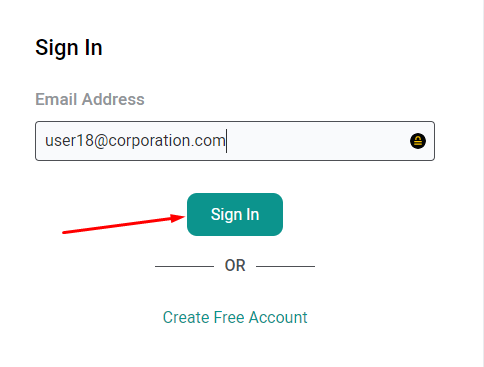Click the email text before the @ symbol
The image size is (484, 367).
pyautogui.click(x=69, y=141)
